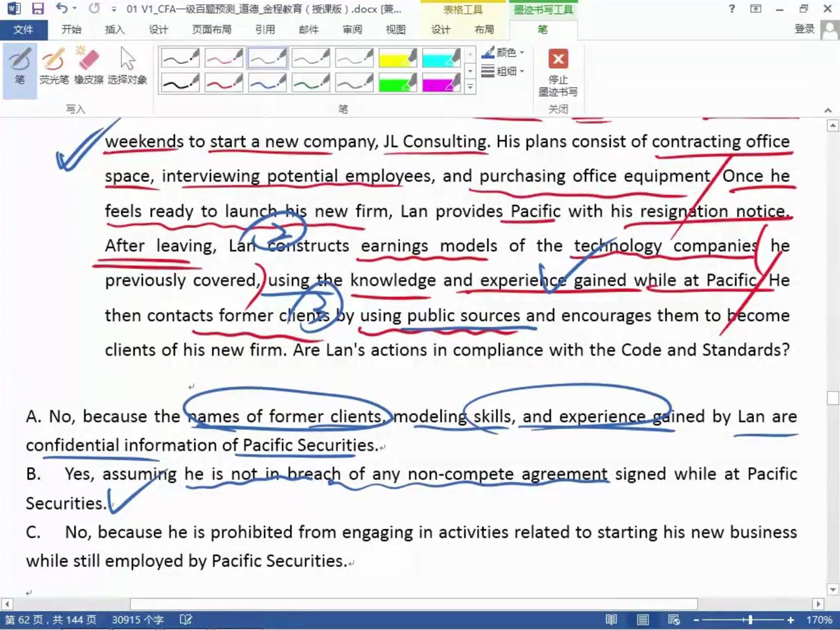Show next row of pen styles gallery
This screenshot has height=630, width=840.
coord(470,71)
